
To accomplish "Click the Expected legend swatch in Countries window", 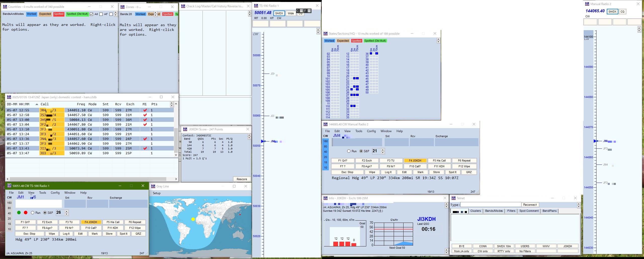I will (x=45, y=14).
